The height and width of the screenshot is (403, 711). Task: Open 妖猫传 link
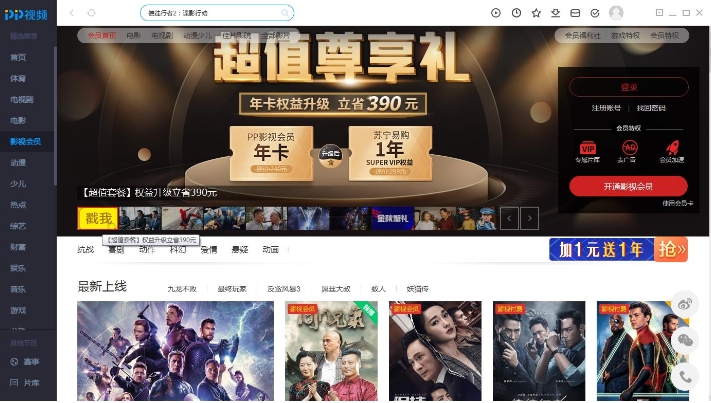[418, 289]
